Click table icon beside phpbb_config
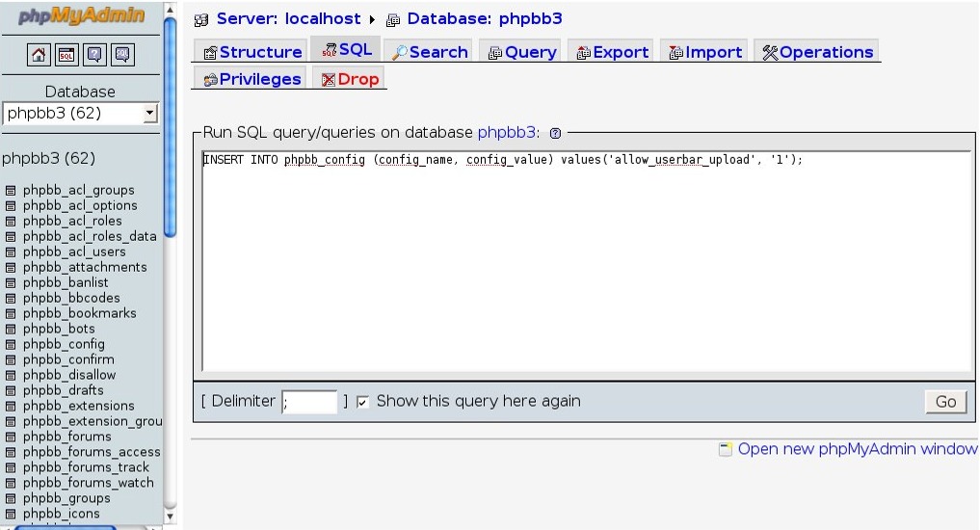 (x=11, y=344)
